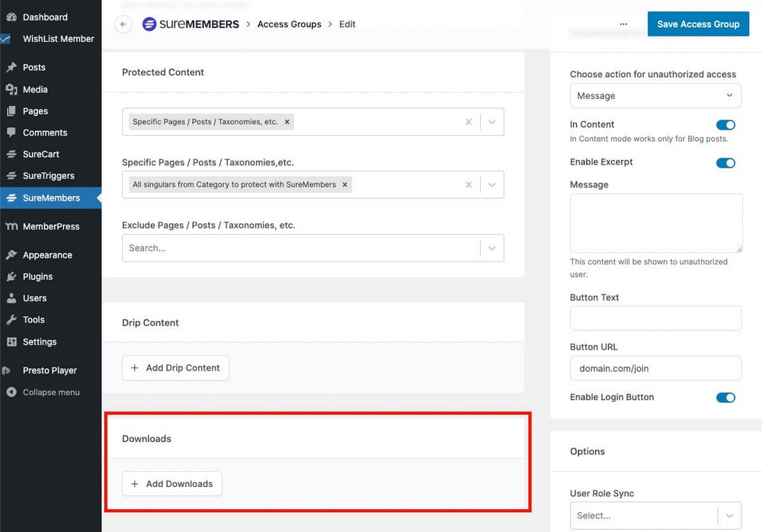Screen dimensions: 762x532
Task: Clear all values in Specific Pages select
Action: click(x=469, y=184)
